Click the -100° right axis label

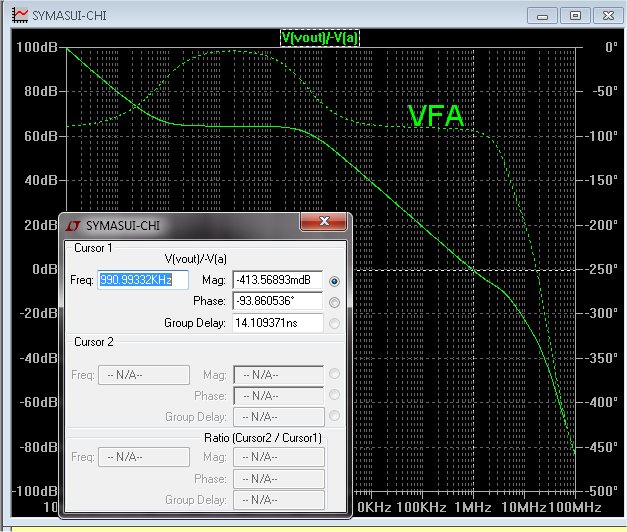pos(601,136)
